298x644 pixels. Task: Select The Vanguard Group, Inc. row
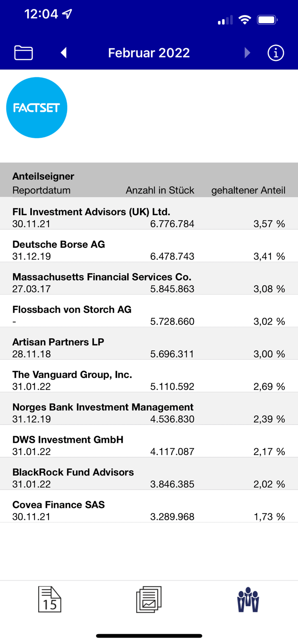149,380
